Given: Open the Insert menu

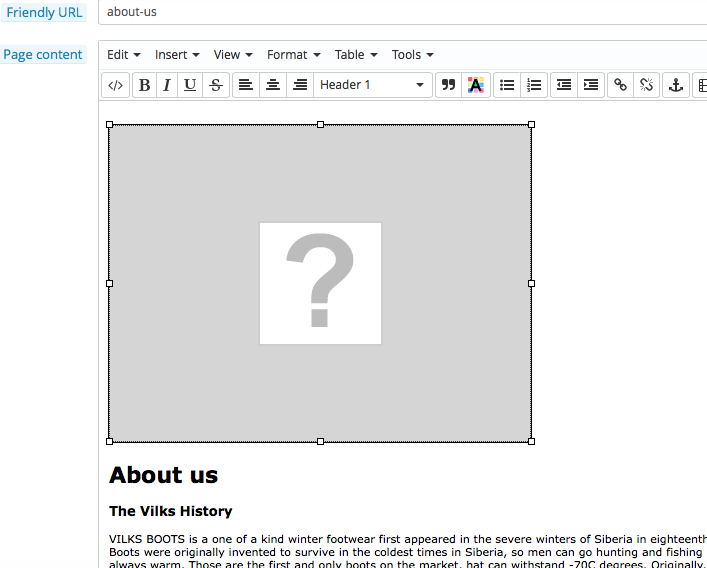Looking at the screenshot, I should click(177, 55).
